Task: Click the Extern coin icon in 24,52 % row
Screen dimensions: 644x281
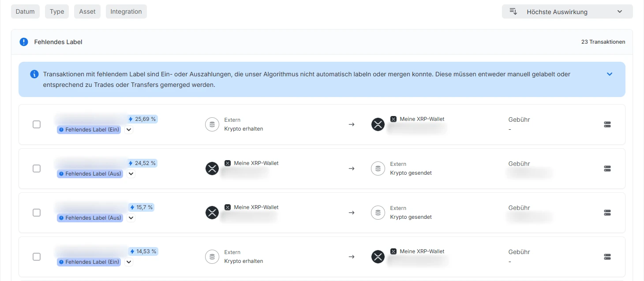Action: pos(378,169)
